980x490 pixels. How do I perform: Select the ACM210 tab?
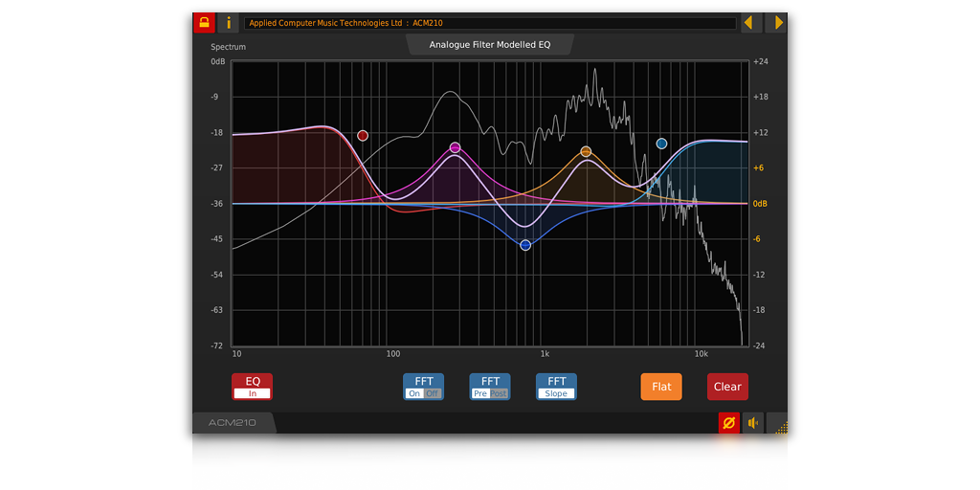click(234, 423)
